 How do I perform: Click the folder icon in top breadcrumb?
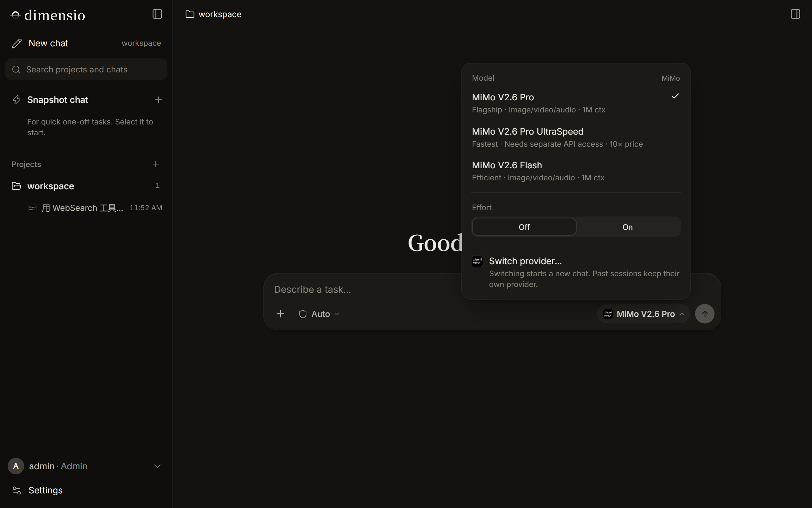(190, 14)
